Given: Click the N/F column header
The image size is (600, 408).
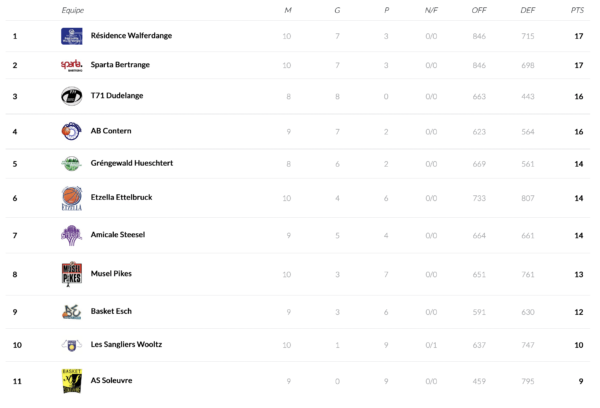Looking at the screenshot, I should pos(431,10).
